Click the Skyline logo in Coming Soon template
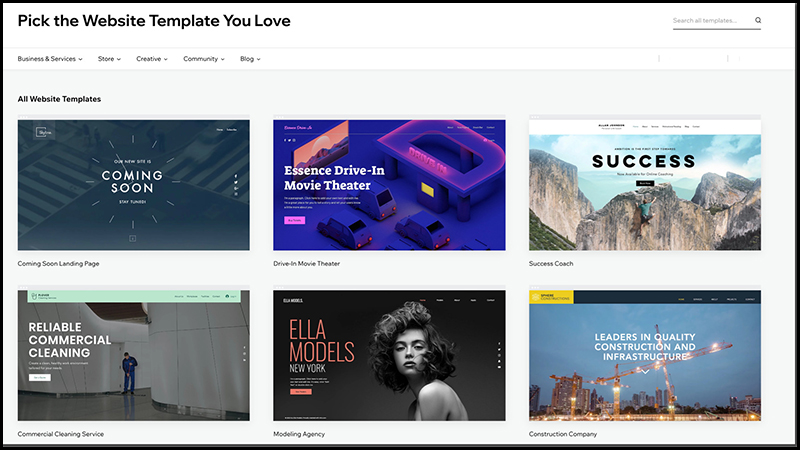This screenshot has height=450, width=800. (x=44, y=133)
